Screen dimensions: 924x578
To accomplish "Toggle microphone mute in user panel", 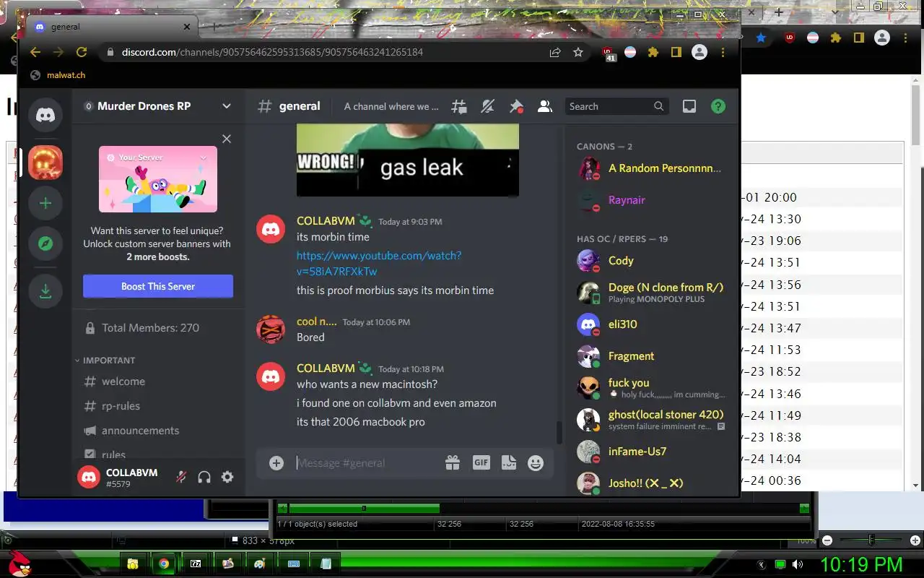I will [x=181, y=477].
